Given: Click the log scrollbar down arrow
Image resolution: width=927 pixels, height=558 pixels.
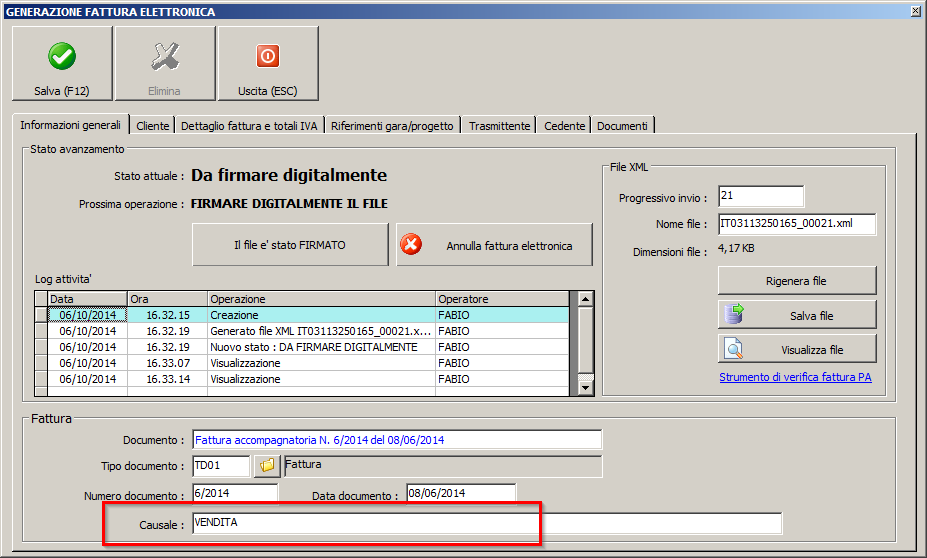Looking at the screenshot, I should click(585, 388).
